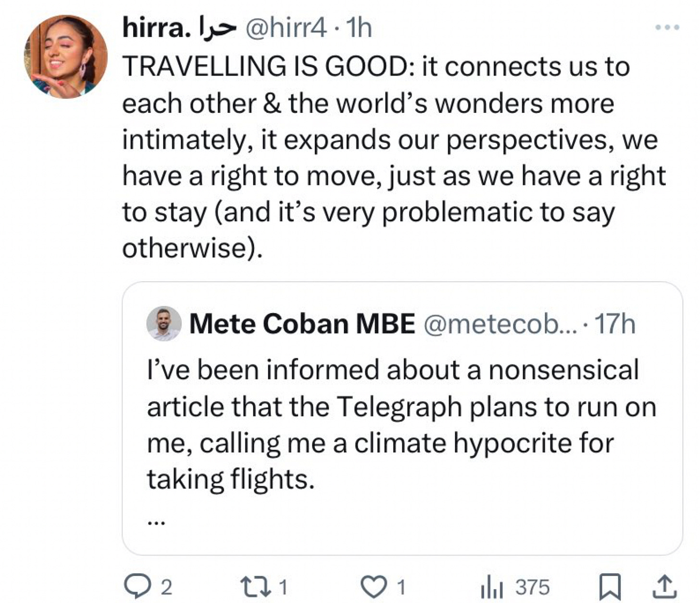Open the view analytics bar chart icon
The width and height of the screenshot is (700, 603).
click(492, 587)
